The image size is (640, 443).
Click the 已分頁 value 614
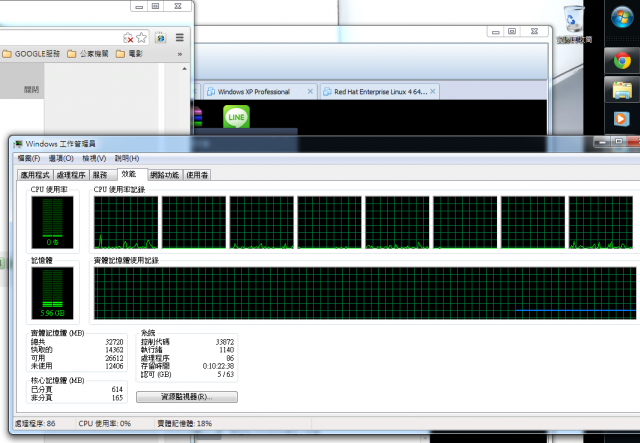tap(117, 389)
